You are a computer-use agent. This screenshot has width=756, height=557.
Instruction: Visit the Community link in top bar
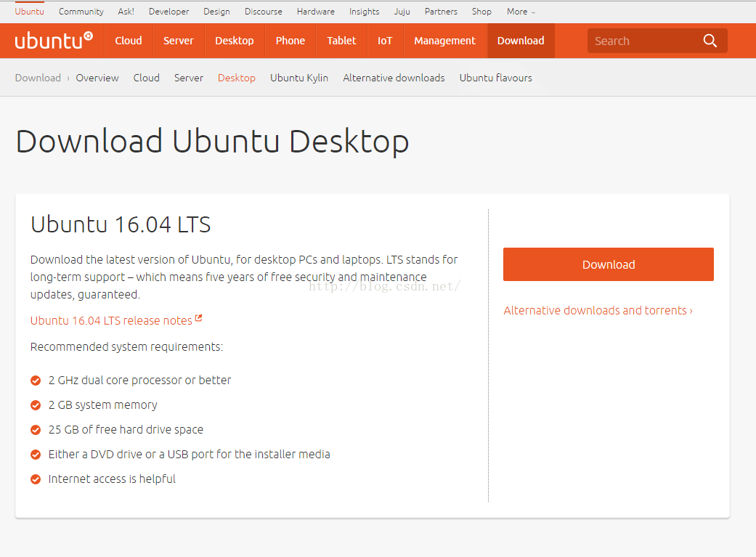(x=81, y=12)
